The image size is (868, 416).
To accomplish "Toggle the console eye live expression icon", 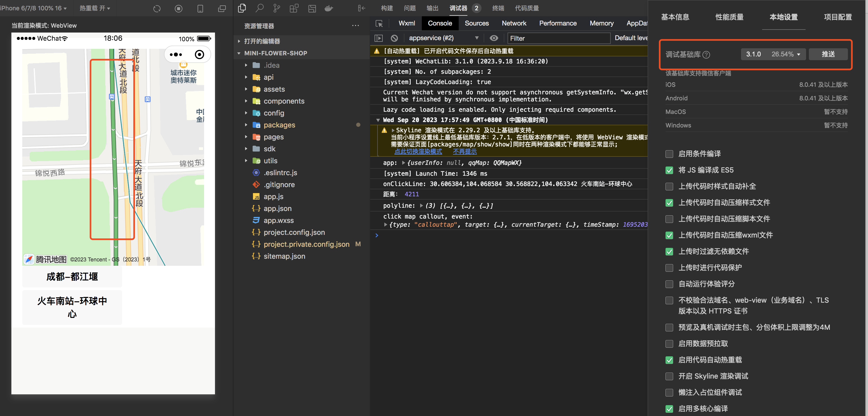I will (x=494, y=38).
